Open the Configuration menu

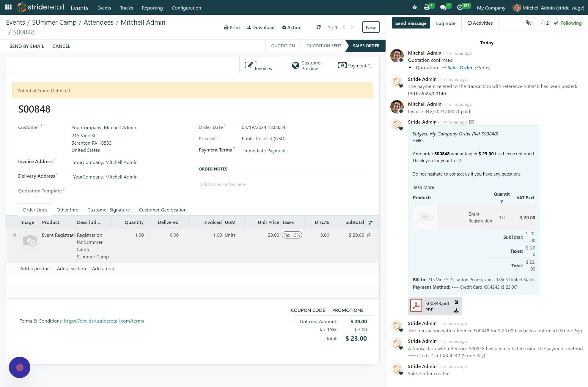[186, 8]
